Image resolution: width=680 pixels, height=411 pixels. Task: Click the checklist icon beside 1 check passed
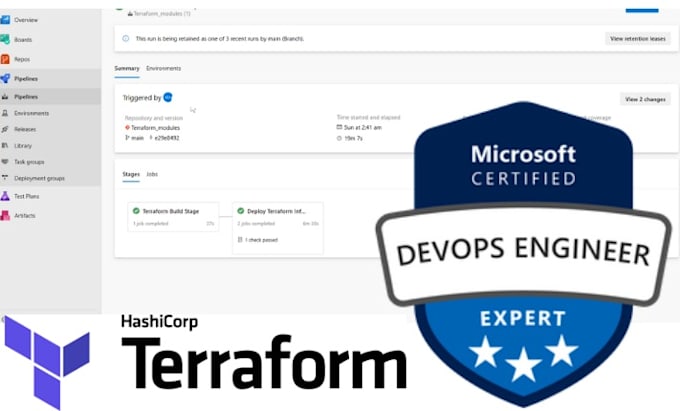tap(240, 239)
